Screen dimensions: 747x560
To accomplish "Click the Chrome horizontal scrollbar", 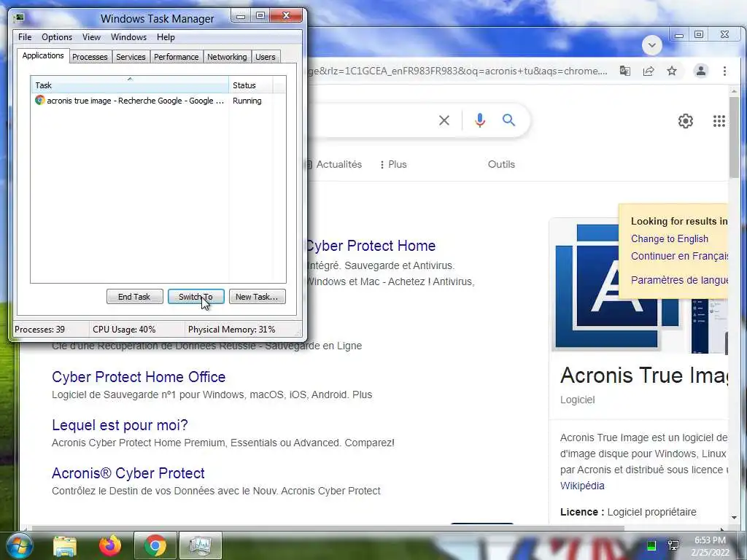I will 328,528.
